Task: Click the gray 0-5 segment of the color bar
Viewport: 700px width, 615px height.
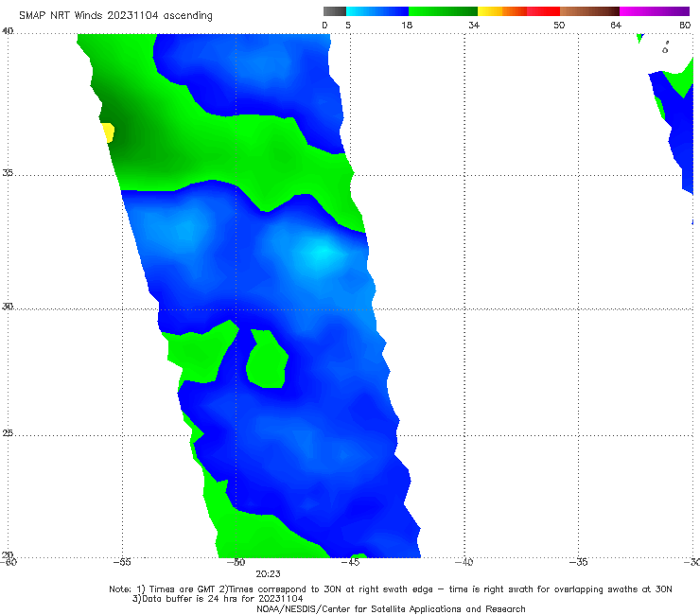Action: 335,11
